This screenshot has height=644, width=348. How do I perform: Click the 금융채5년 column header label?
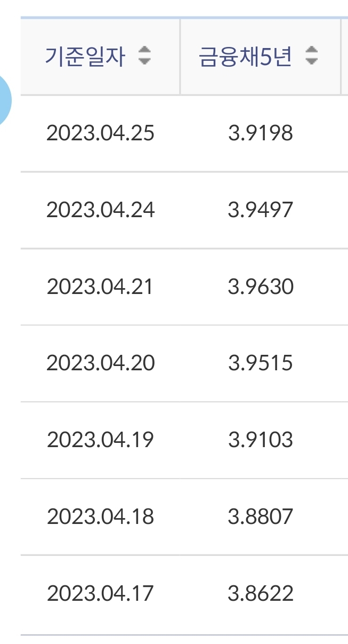point(246,57)
